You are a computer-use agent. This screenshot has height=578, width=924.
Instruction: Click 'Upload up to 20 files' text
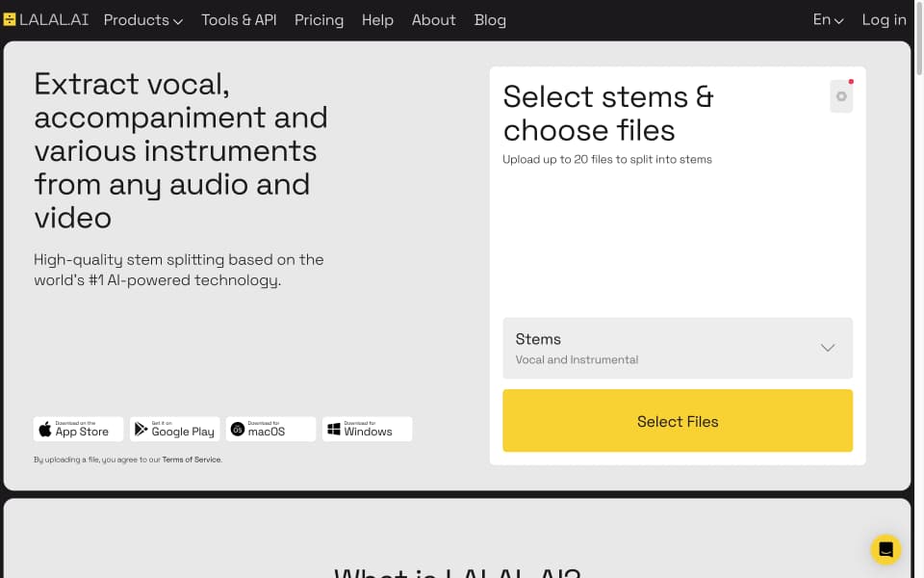coord(607,159)
